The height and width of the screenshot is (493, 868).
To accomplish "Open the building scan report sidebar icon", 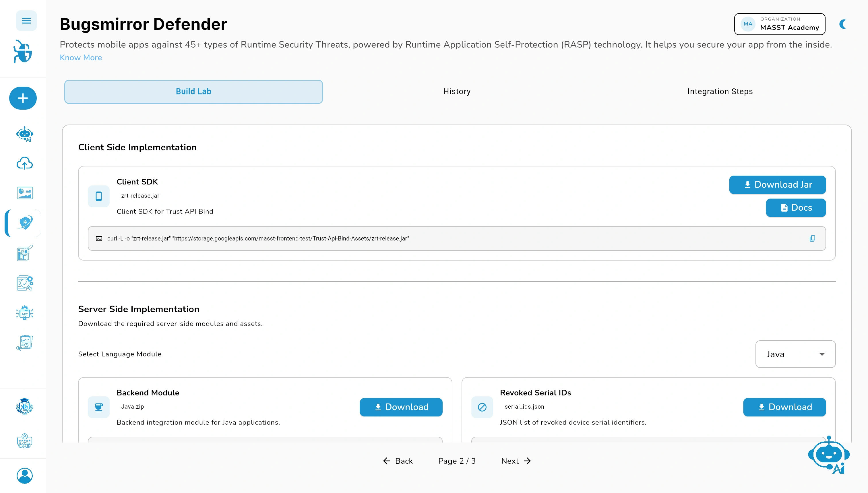I will click(25, 253).
